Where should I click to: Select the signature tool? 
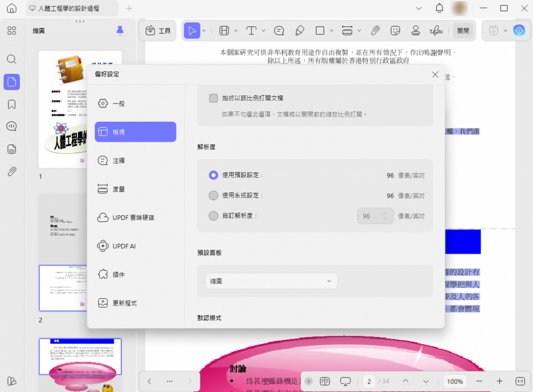tap(436, 30)
